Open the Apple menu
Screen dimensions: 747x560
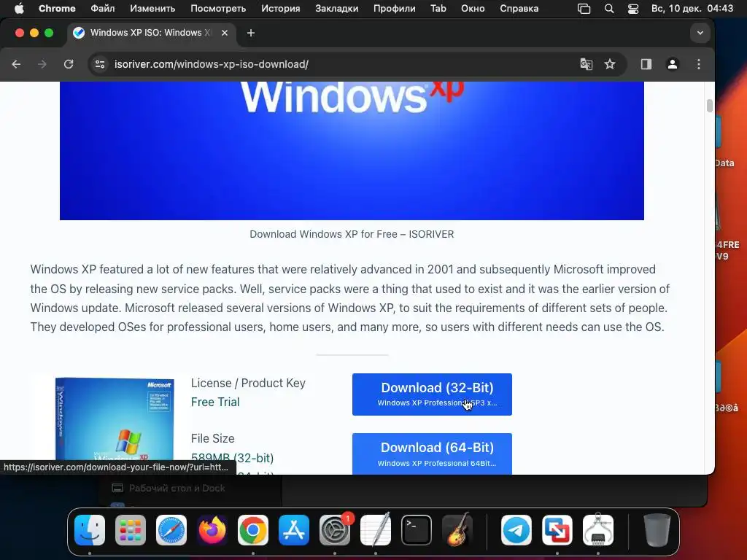pos(19,9)
